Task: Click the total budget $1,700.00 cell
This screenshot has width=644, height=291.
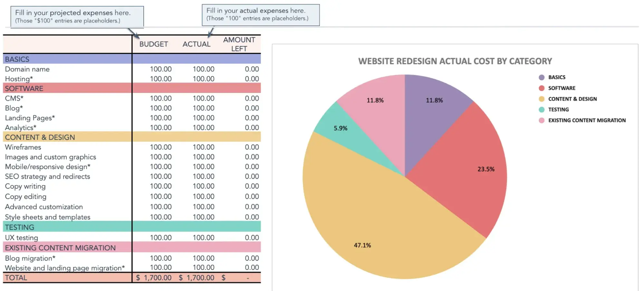Action: [x=154, y=278]
